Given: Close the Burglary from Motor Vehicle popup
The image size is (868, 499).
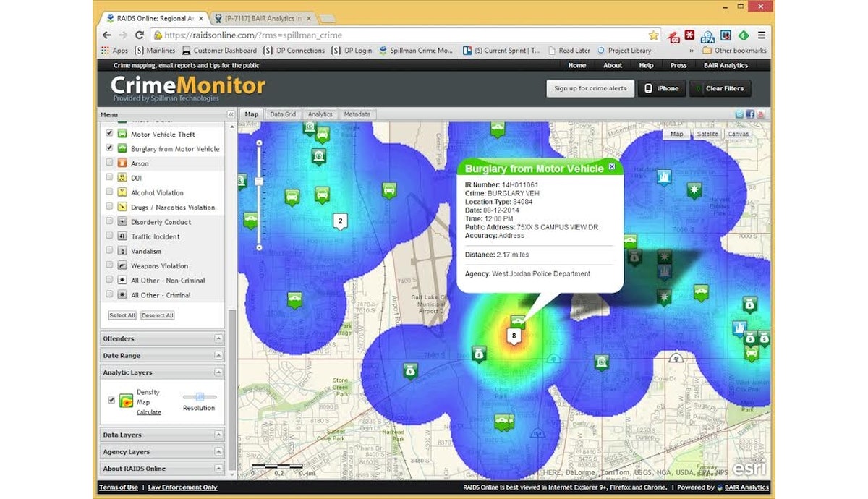Looking at the screenshot, I should [x=612, y=167].
